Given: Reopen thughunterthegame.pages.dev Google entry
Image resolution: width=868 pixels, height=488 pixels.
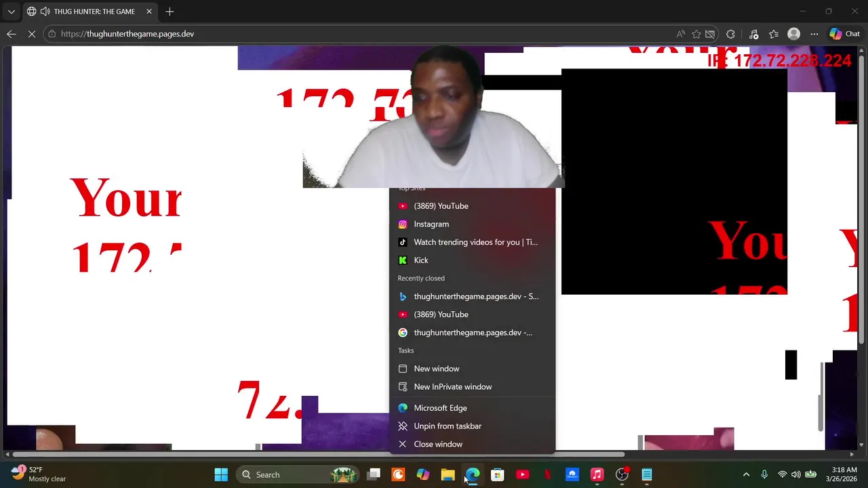Looking at the screenshot, I should 472,333.
